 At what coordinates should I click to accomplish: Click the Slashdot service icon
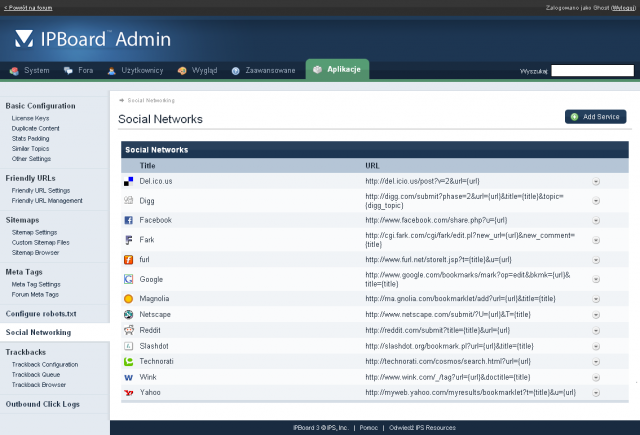[x=129, y=346]
